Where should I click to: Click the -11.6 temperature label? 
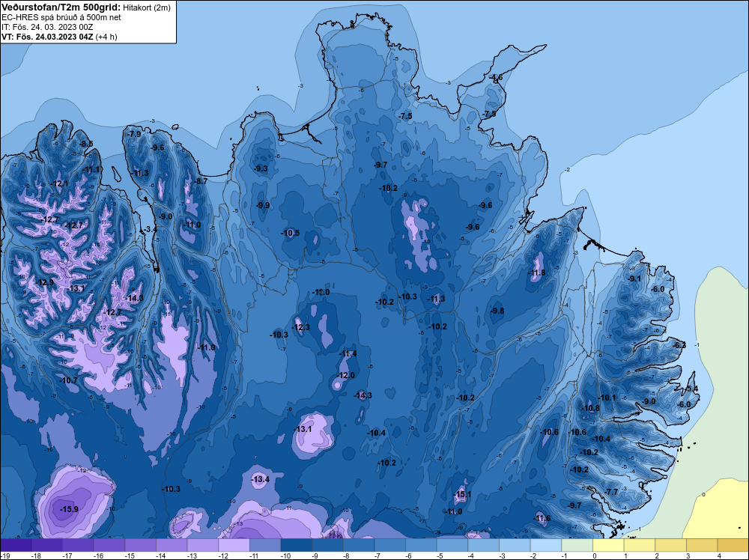pyautogui.click(x=542, y=519)
